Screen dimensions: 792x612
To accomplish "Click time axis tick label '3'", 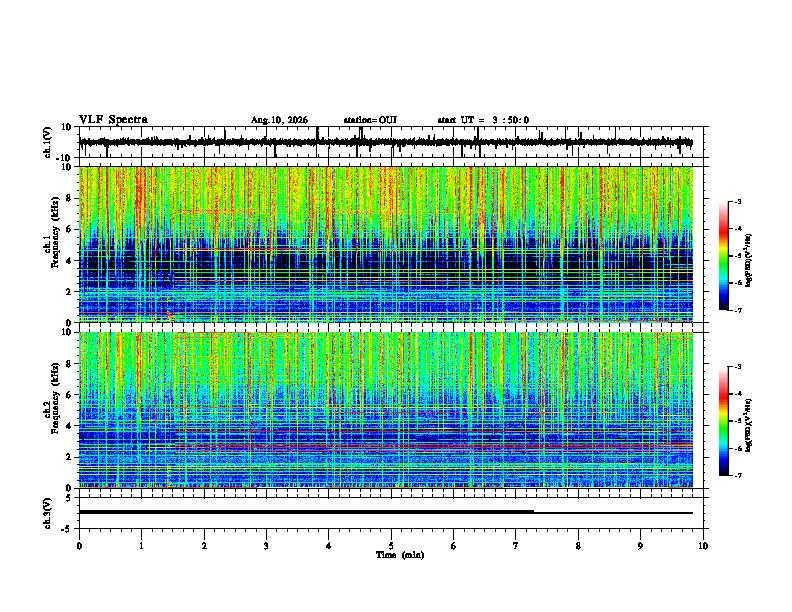I will pos(266,546).
